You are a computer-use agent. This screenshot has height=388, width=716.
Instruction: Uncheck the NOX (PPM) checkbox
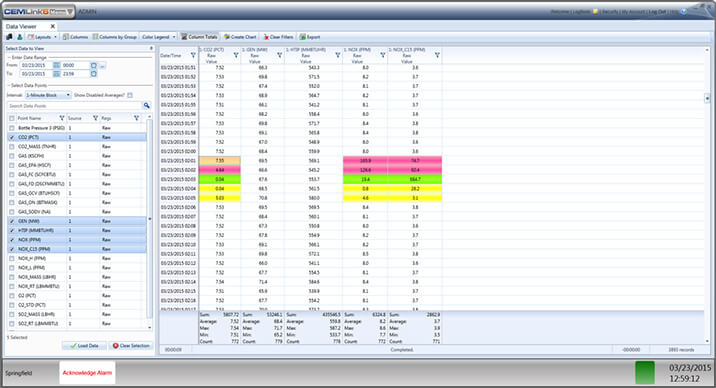pyautogui.click(x=11, y=240)
